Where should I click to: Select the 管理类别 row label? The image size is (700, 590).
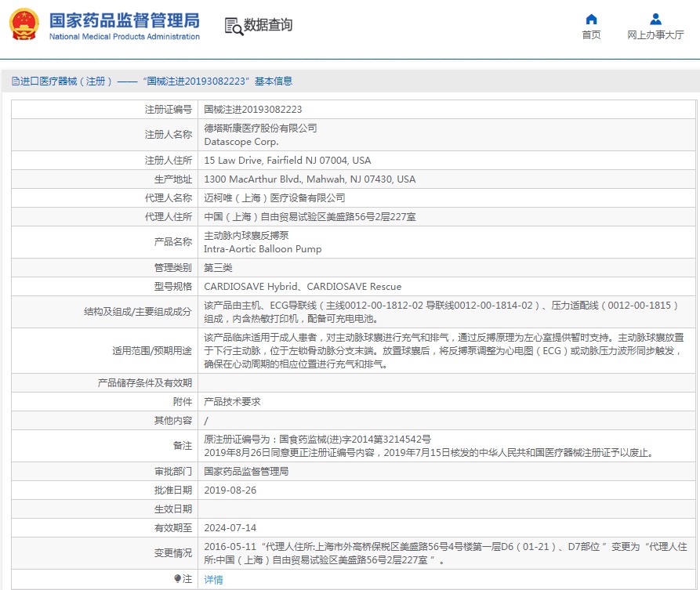pyautogui.click(x=173, y=267)
